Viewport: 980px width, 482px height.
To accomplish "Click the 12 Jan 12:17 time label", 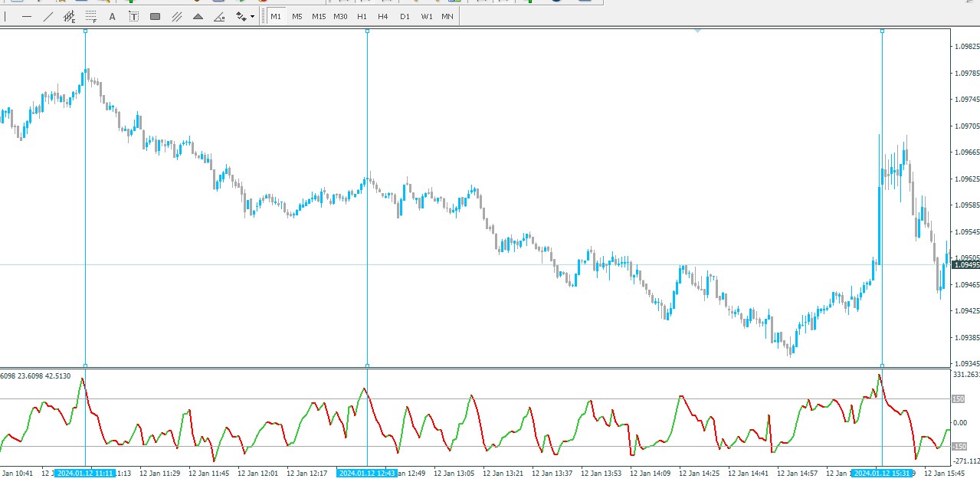I will 308,474.
